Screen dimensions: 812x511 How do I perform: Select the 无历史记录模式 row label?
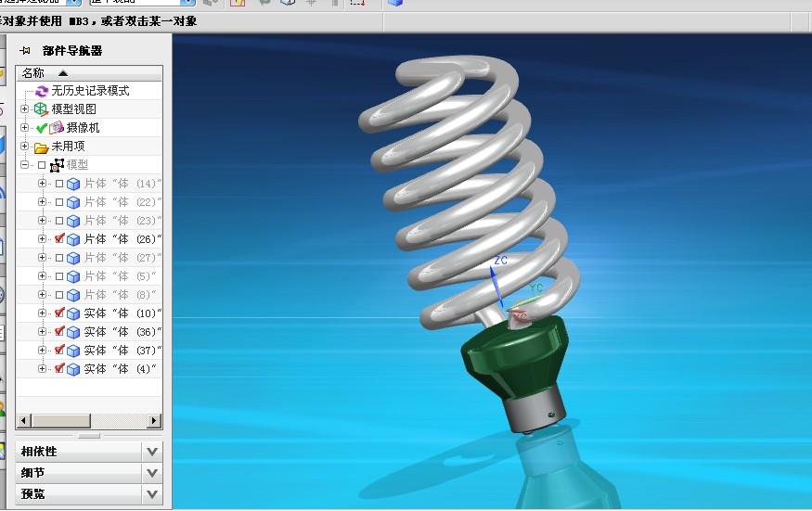tap(90, 91)
